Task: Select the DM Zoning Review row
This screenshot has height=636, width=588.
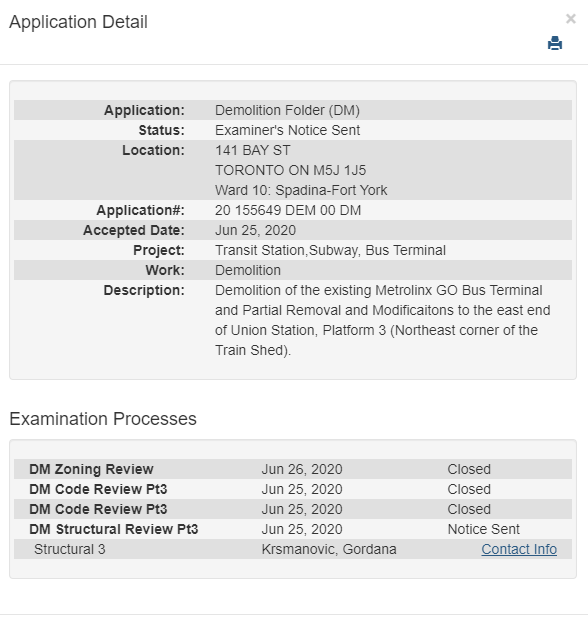Action: (x=293, y=469)
